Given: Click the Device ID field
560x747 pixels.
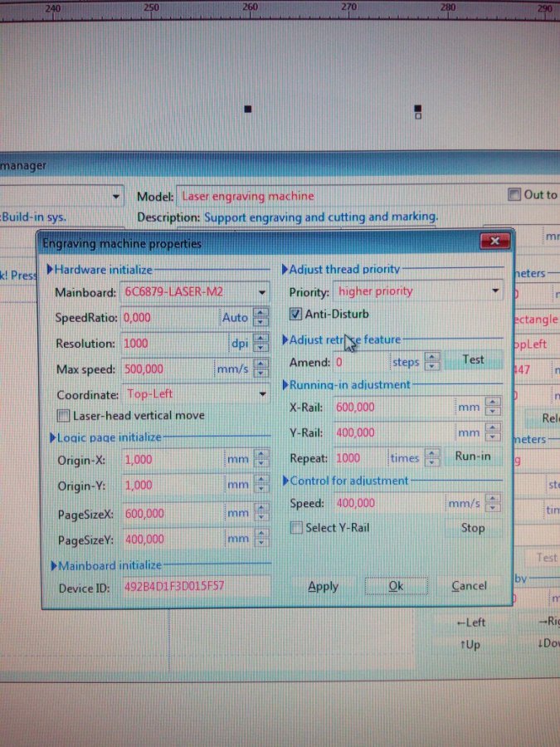Looking at the screenshot, I should click(x=195, y=586).
